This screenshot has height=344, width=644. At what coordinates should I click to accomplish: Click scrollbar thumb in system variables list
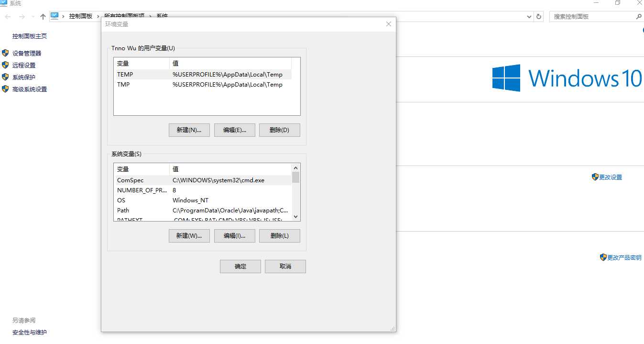point(295,178)
